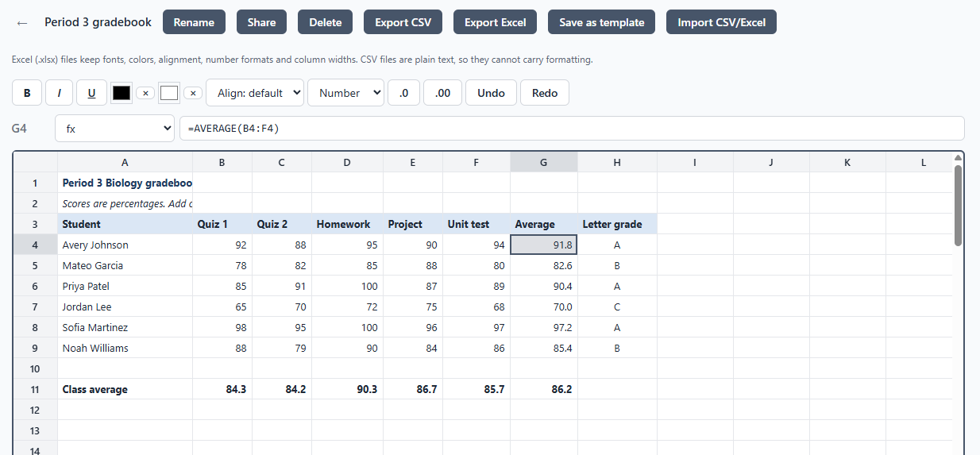
Task: Open the white fill color swatch
Action: 169,93
